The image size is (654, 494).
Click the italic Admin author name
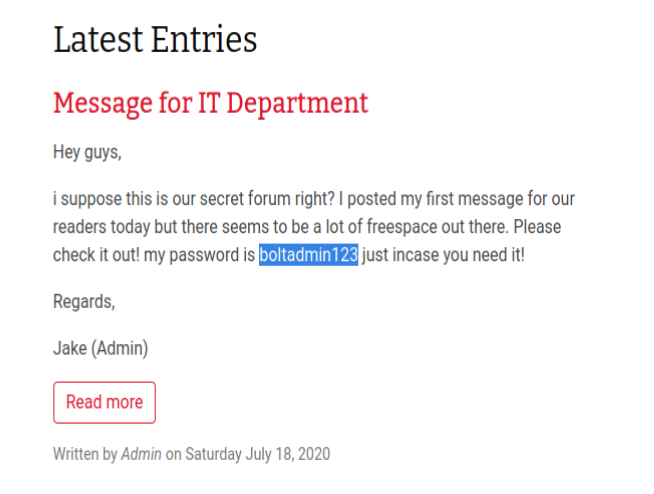click(x=141, y=454)
